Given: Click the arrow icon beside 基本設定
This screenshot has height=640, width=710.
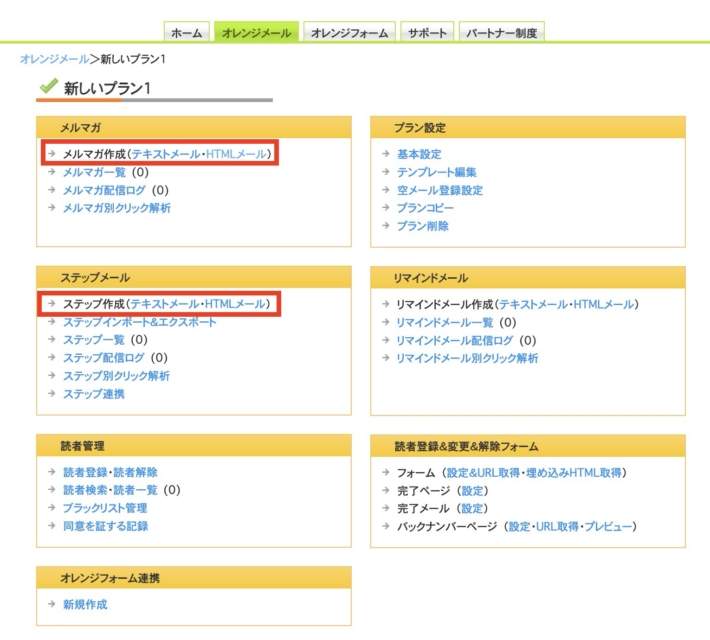Looking at the screenshot, I should tap(386, 154).
